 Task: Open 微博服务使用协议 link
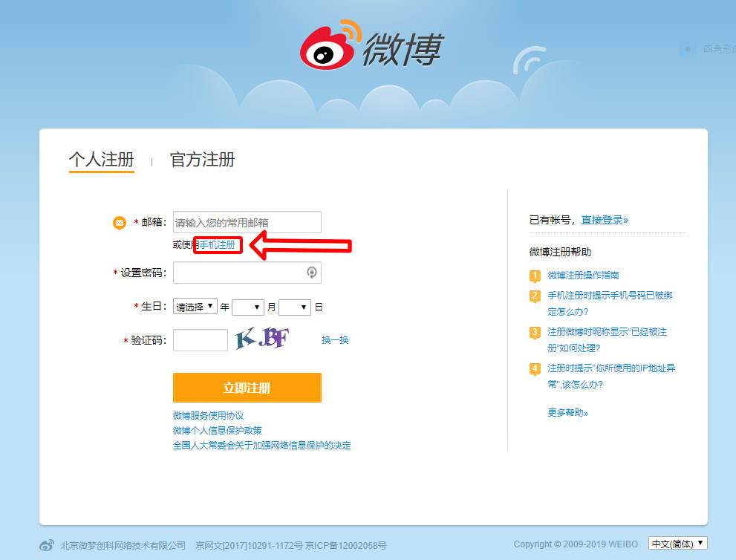(209, 415)
